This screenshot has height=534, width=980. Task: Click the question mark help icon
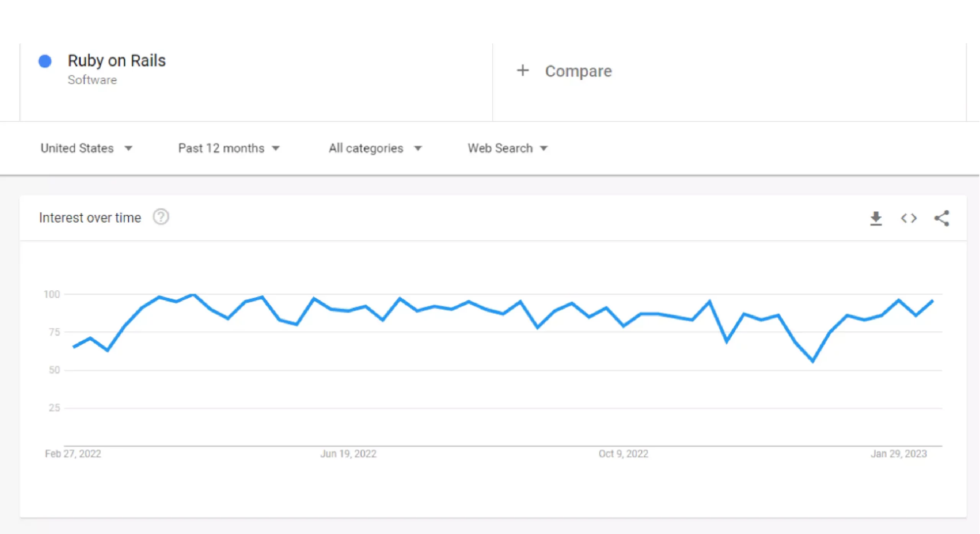pyautogui.click(x=163, y=217)
